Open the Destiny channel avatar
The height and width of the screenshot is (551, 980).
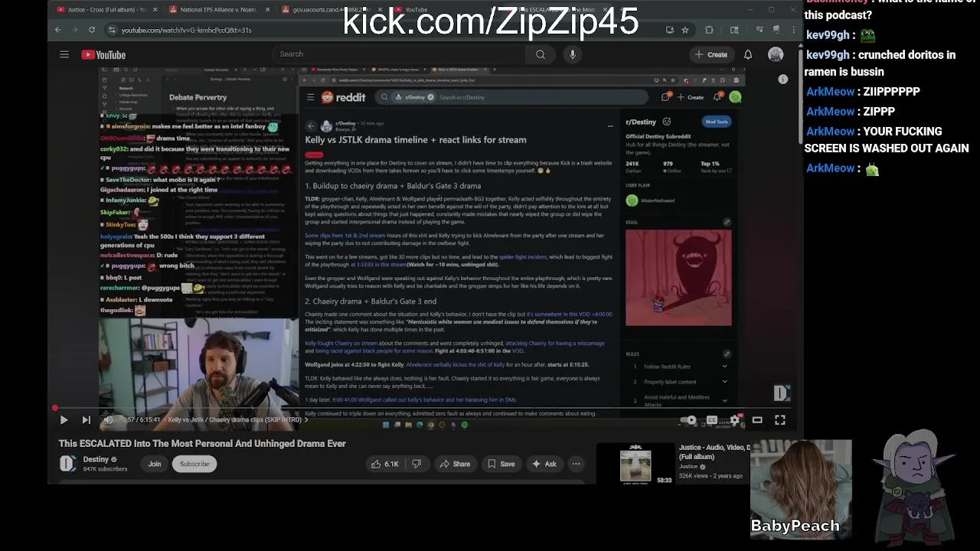[x=68, y=464]
